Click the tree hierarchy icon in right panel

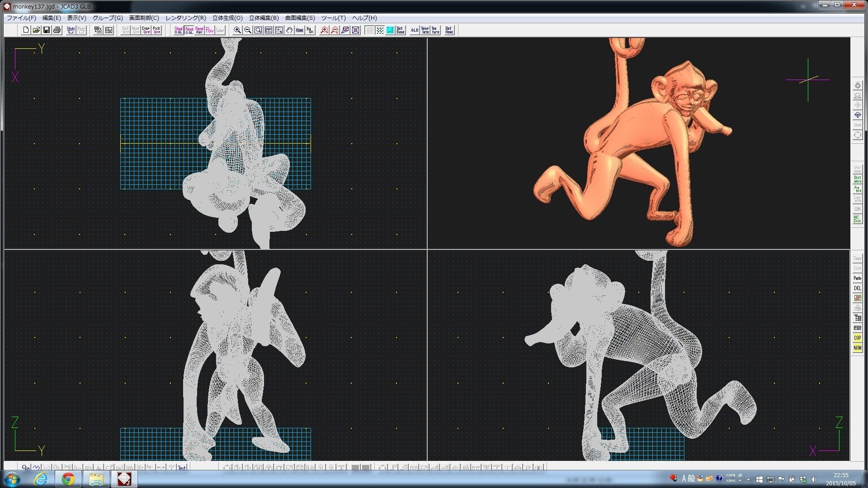point(857,318)
